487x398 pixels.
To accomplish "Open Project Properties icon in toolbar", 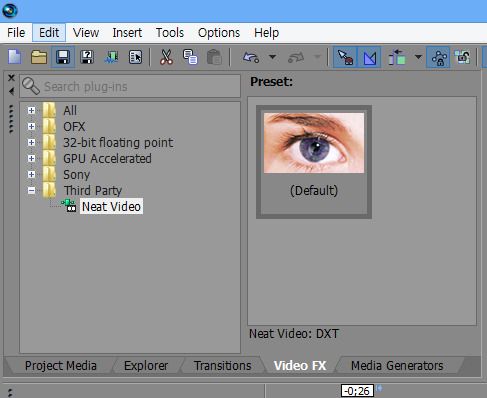I will [x=135, y=57].
